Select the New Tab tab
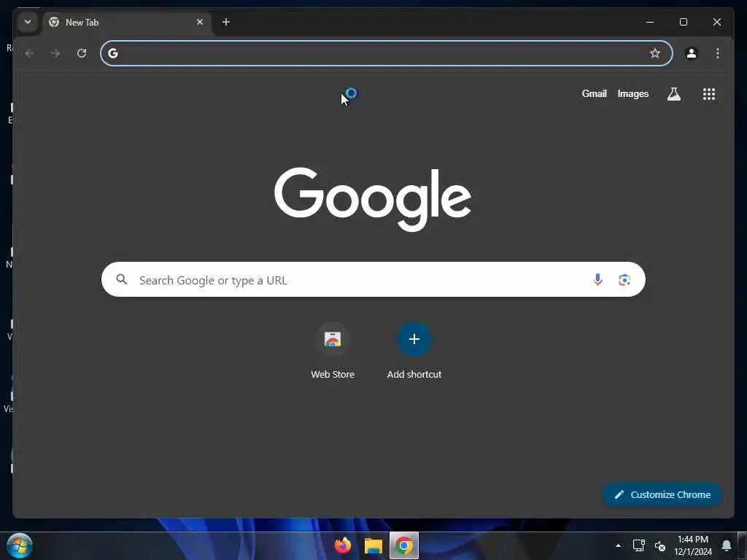The width and height of the screenshot is (747, 560). point(127,23)
